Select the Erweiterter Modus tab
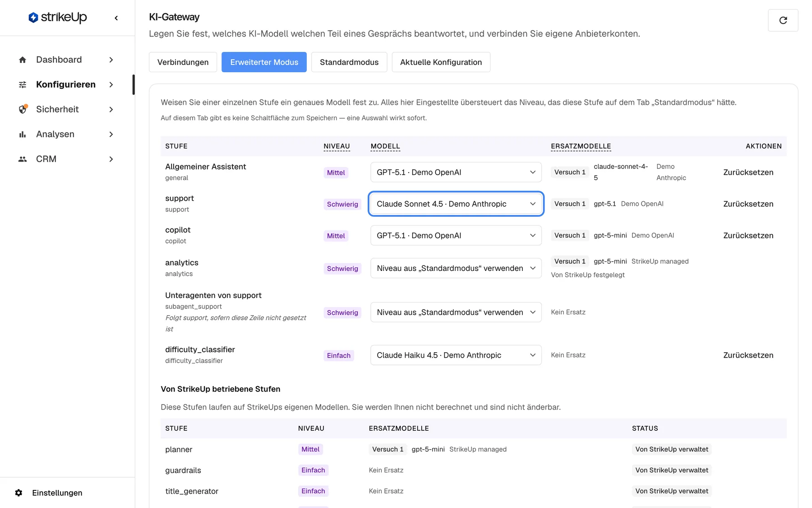 [264, 62]
